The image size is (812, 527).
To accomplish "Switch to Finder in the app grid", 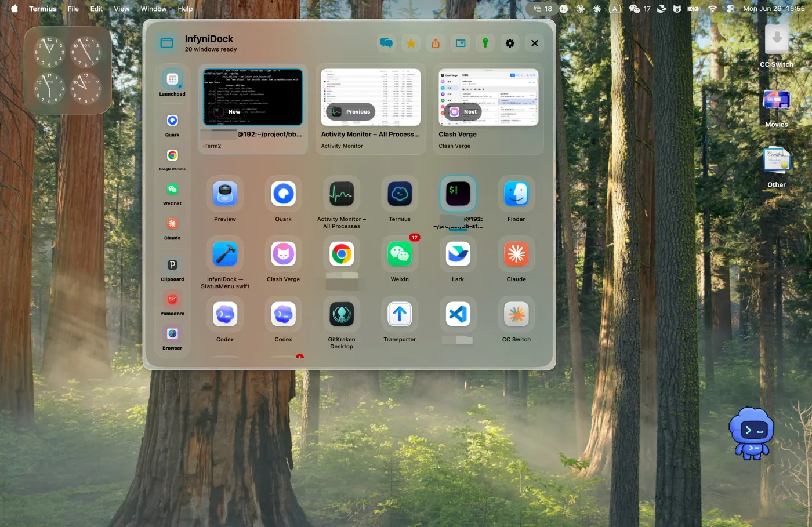I will (516, 194).
